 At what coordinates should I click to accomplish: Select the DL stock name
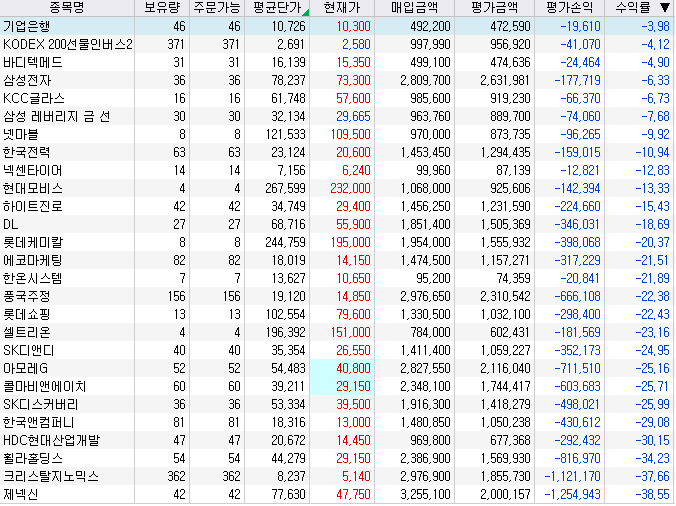coord(10,225)
